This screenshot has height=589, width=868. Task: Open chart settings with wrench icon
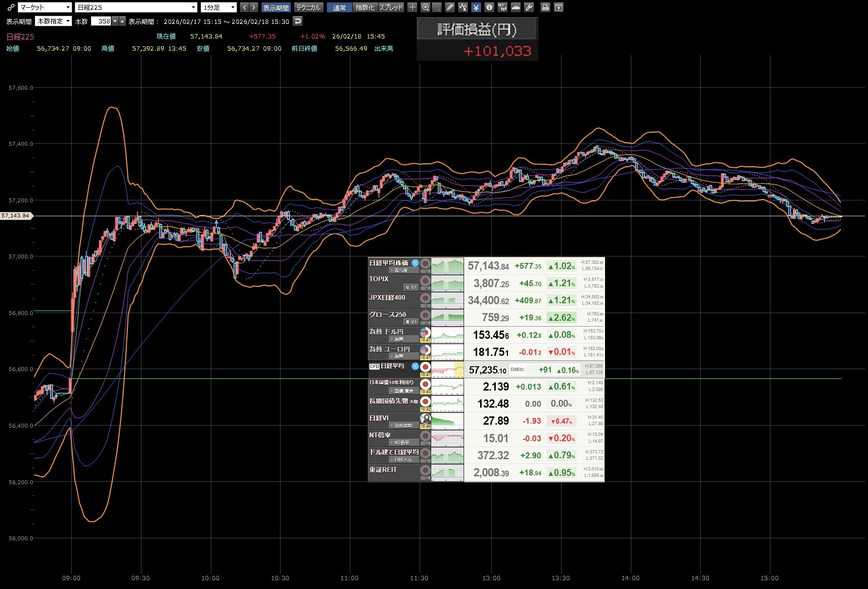point(529,7)
